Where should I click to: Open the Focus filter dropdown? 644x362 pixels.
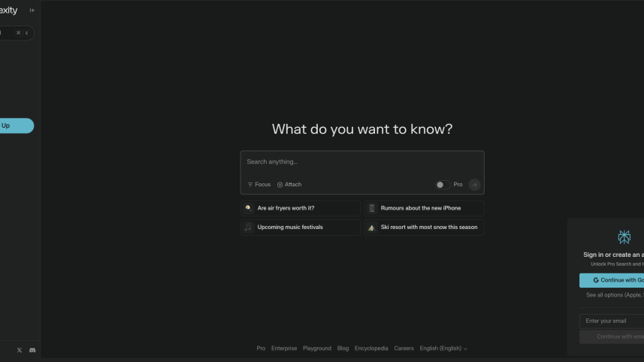[x=259, y=185]
